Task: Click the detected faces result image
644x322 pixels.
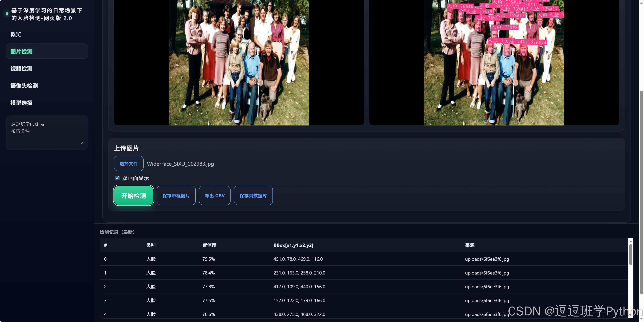Action: click(494, 62)
